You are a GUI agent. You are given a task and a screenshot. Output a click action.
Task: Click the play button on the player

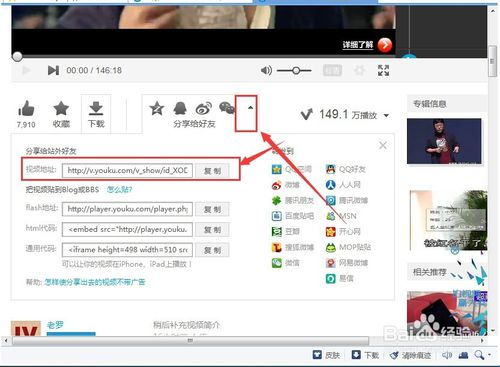coord(26,70)
